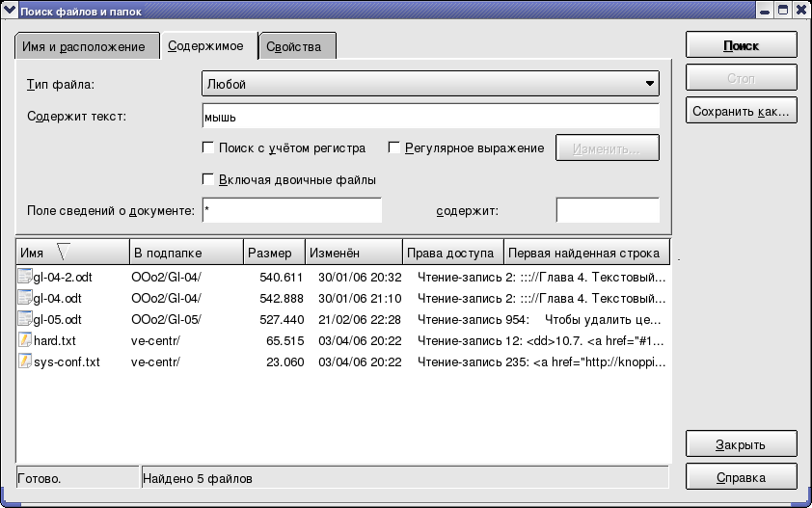Select the gl-05.odt file icon
The width and height of the screenshot is (812, 508).
(25, 319)
